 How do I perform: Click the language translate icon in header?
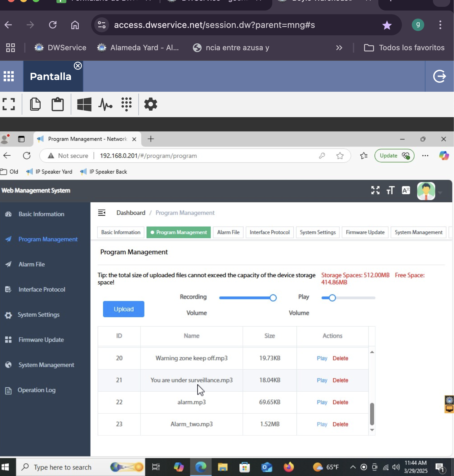click(x=406, y=190)
